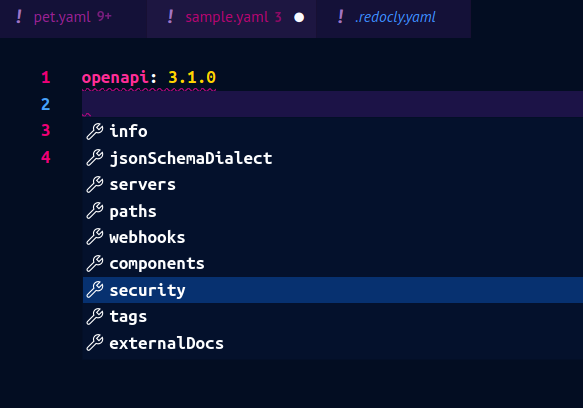Pick the paths completion entry
Viewport: 583px width, 408px height.
(333, 211)
